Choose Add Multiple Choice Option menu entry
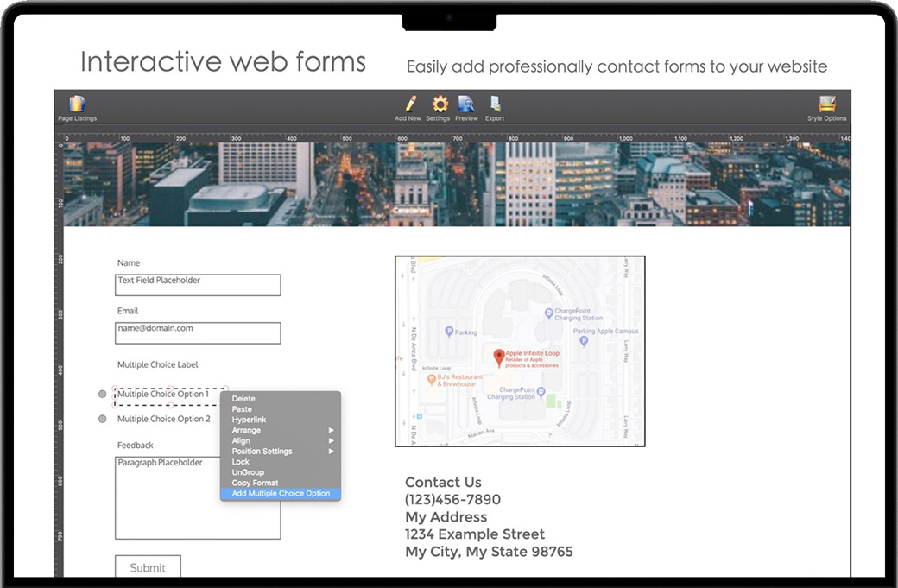Screen dimensions: 898x588 281,494
